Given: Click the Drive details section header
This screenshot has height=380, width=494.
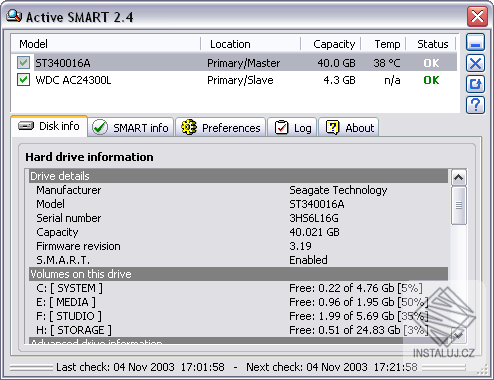Looking at the screenshot, I should click(238, 176).
